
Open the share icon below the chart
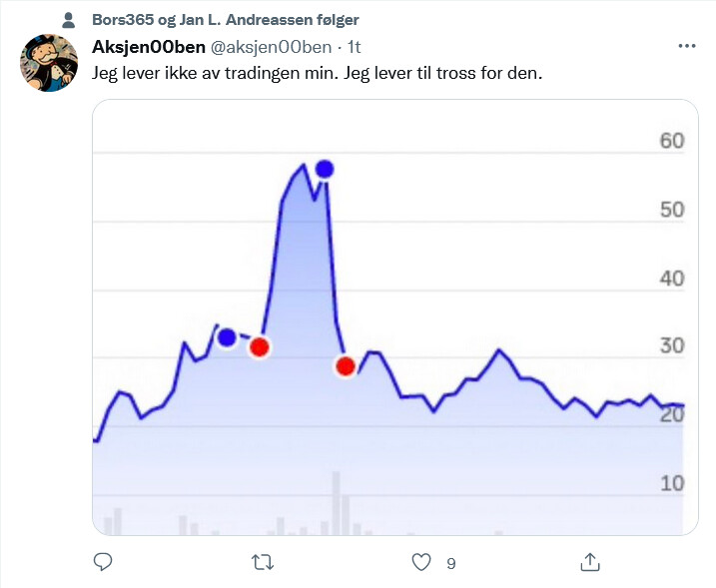[589, 562]
